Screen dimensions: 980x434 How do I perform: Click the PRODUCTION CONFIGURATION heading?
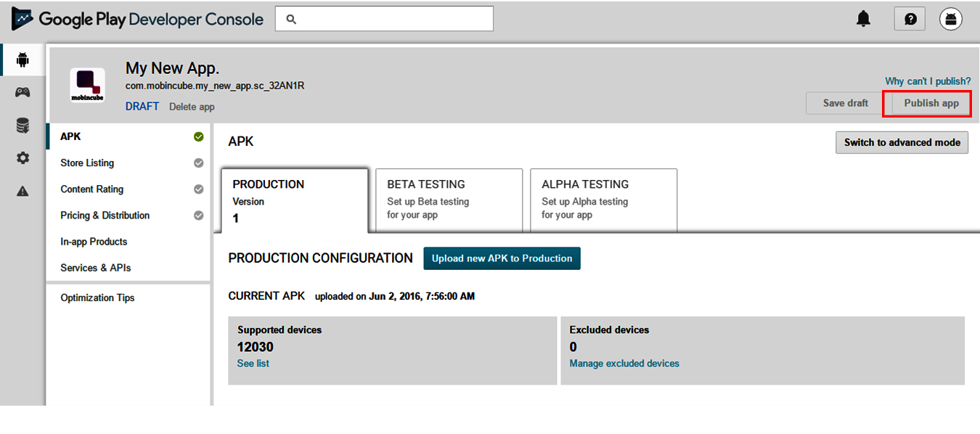coord(320,258)
